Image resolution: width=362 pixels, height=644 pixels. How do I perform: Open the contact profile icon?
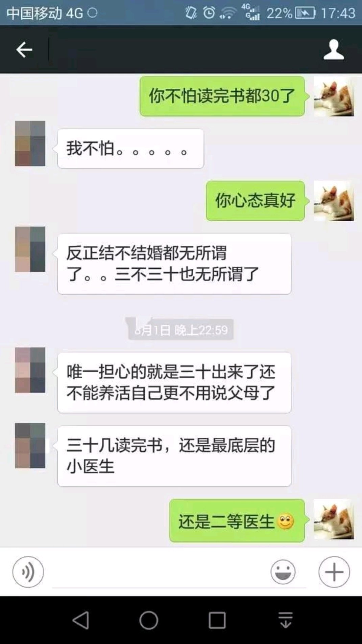pyautogui.click(x=334, y=49)
